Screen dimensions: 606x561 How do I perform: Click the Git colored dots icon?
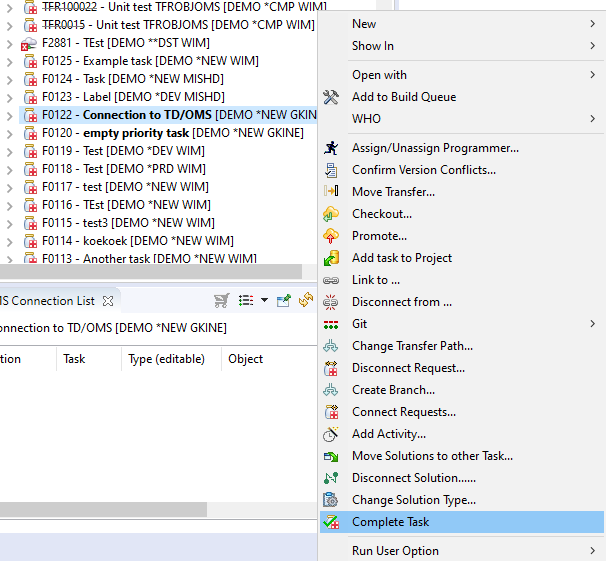331,324
